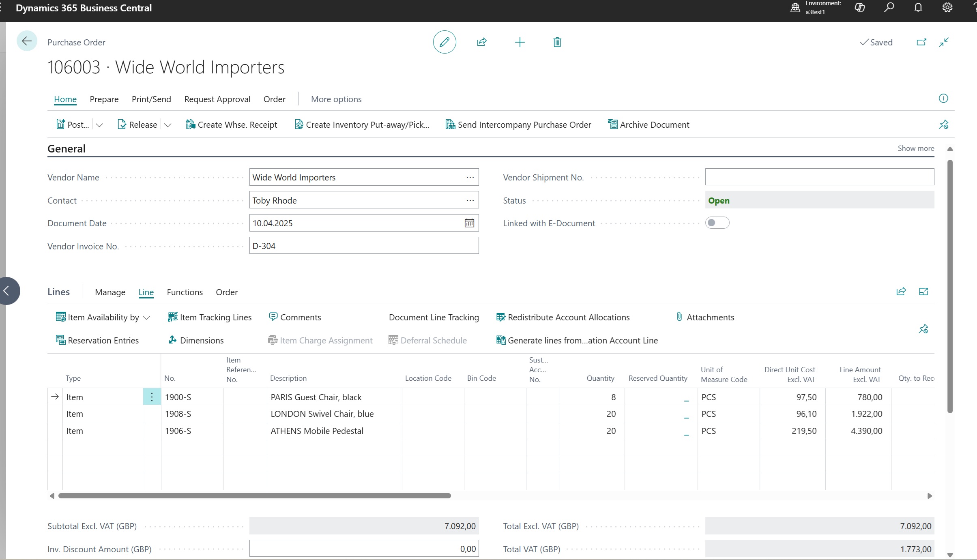Click Generate lines from Allocation Account Line
The image size is (977, 560).
577,340
